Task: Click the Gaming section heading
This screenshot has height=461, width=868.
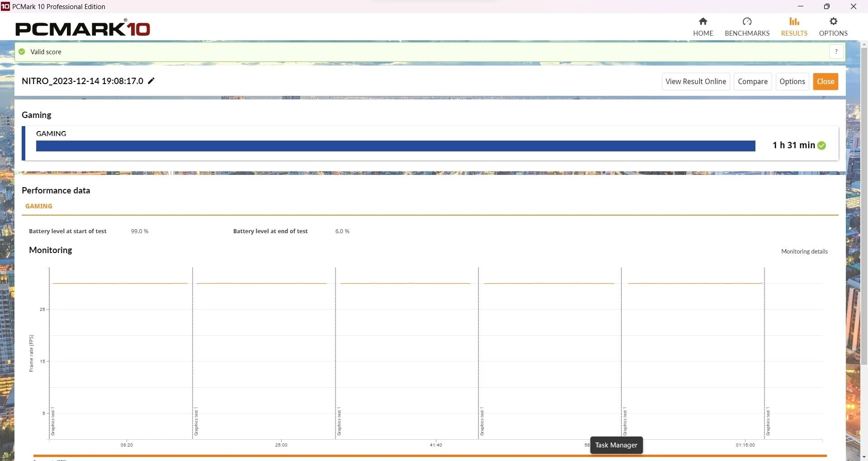Action: 37,115
